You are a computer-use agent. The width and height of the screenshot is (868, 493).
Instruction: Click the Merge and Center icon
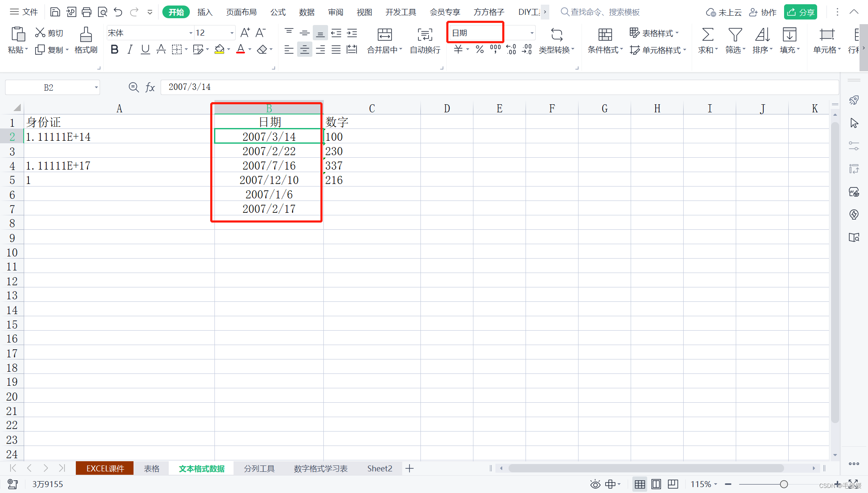[x=384, y=35]
